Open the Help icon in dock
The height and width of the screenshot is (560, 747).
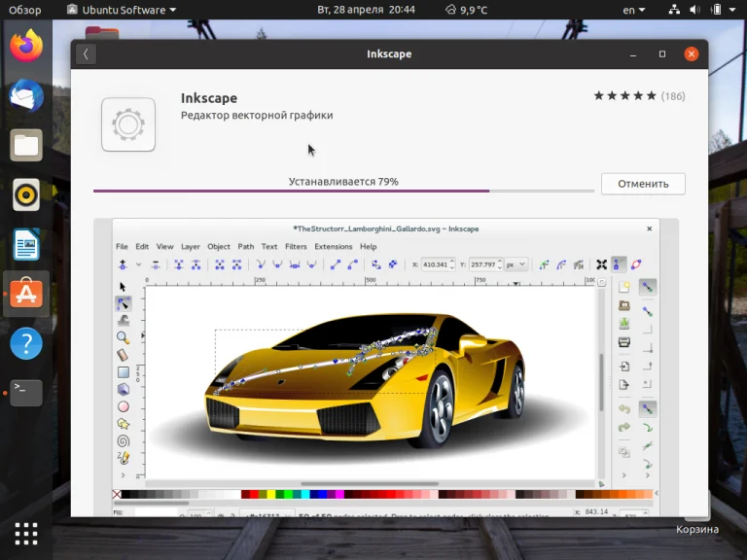pyautogui.click(x=26, y=343)
